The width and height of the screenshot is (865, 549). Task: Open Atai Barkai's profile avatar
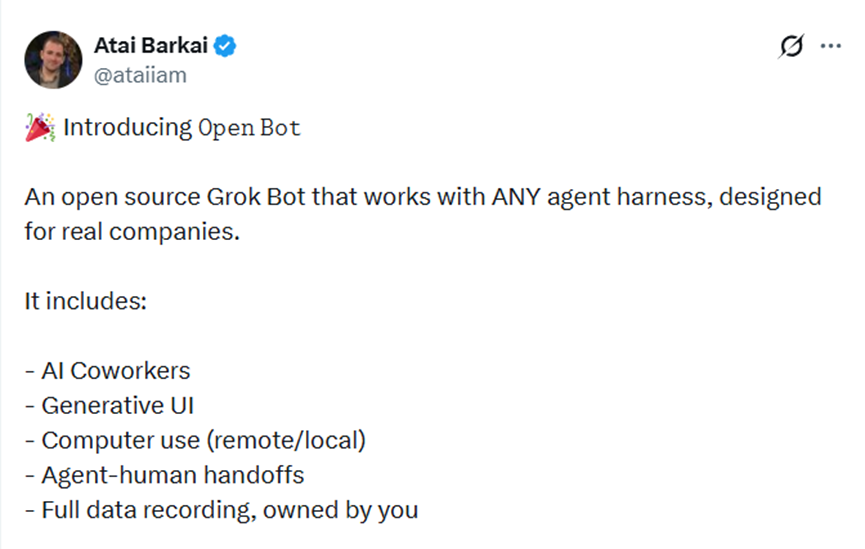point(53,60)
